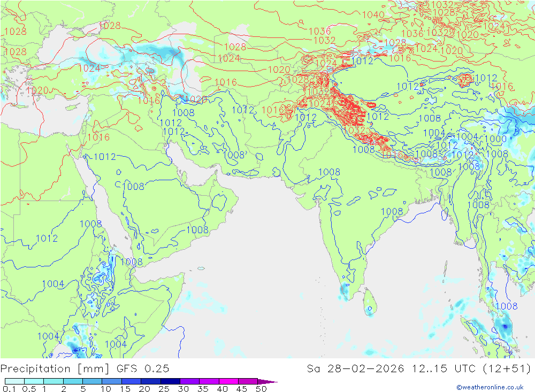Click the 0.5–1 mm light cyan legend swatch

coord(34,381)
